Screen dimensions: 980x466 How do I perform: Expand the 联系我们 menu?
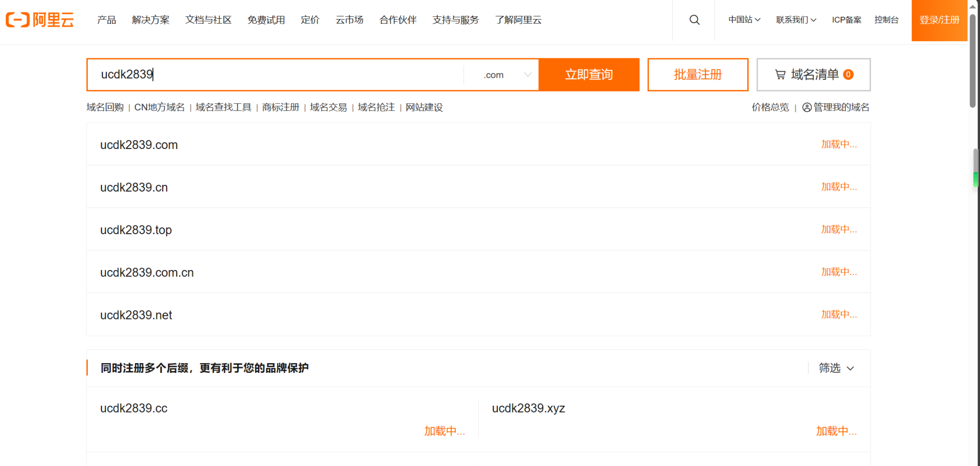(796, 20)
